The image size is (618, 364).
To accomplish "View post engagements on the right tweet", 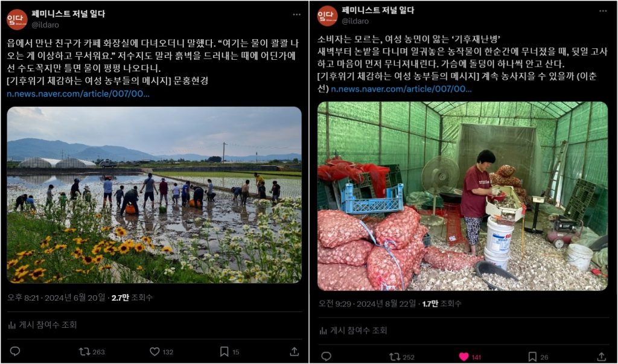I will [x=353, y=330].
